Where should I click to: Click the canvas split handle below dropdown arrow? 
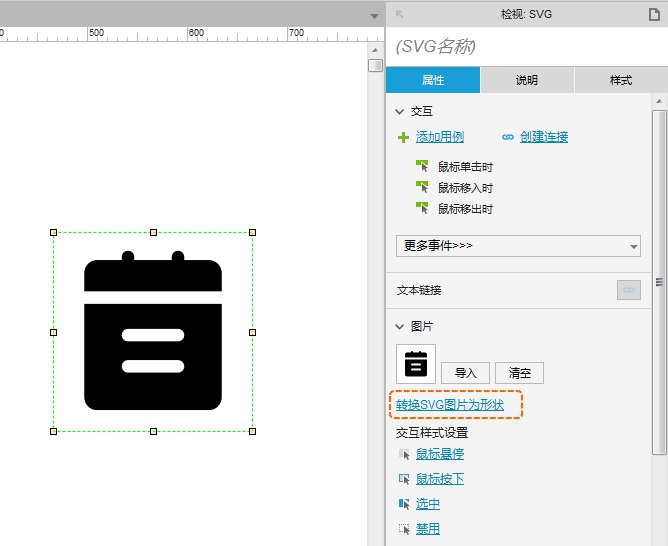(x=375, y=66)
